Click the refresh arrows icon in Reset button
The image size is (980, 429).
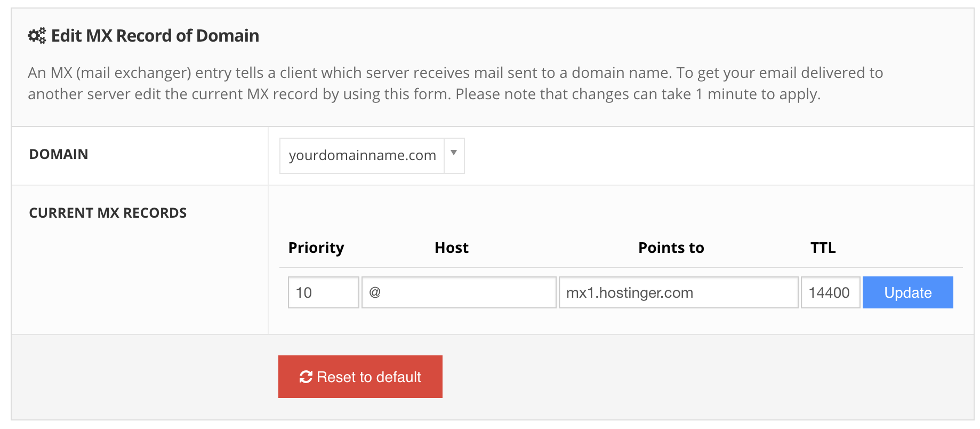point(306,377)
